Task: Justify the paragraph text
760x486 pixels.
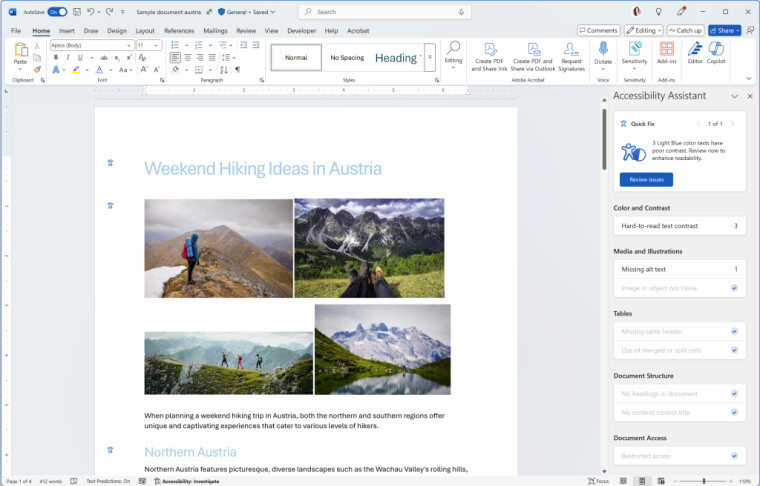Action: (212, 57)
